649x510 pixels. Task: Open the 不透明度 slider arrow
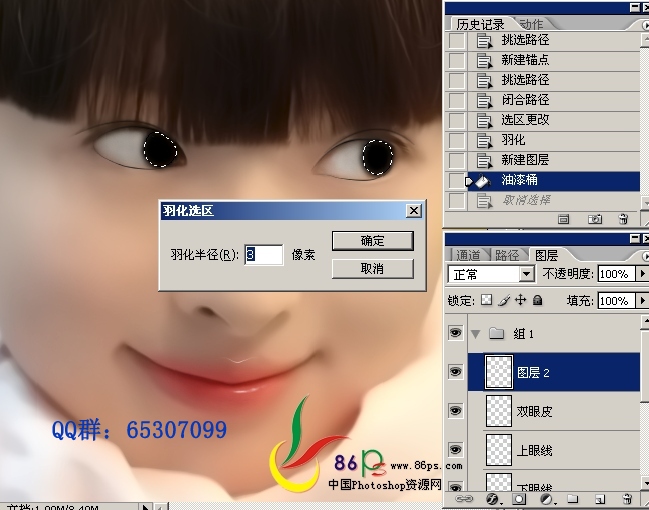(x=642, y=274)
